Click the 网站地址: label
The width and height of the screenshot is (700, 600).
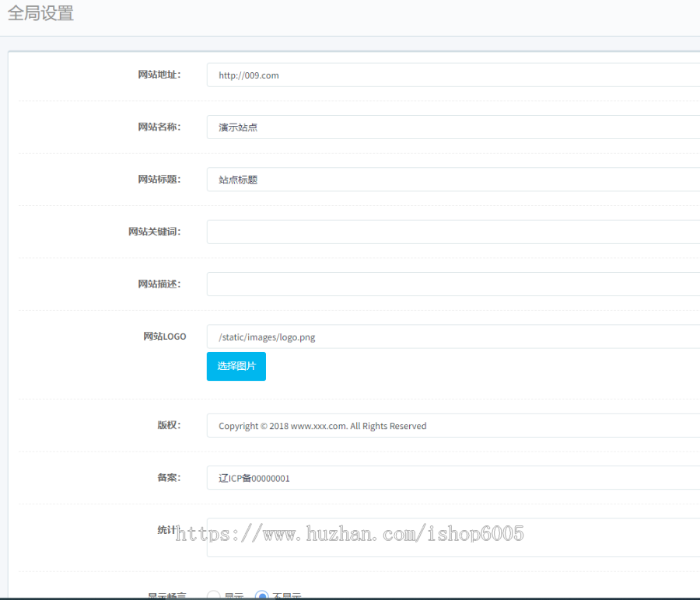tap(159, 75)
